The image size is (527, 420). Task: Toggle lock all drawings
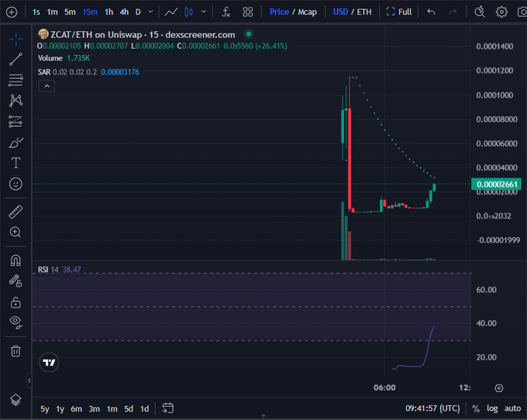pos(15,302)
